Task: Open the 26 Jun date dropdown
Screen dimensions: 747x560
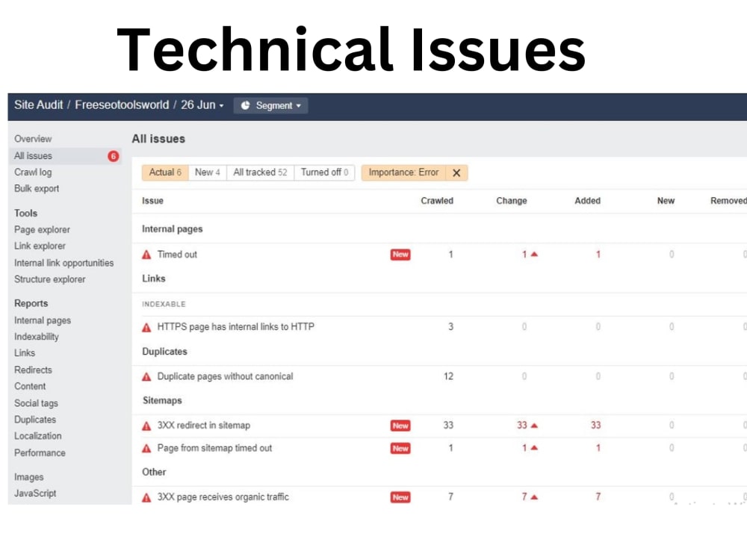Action: tap(202, 105)
